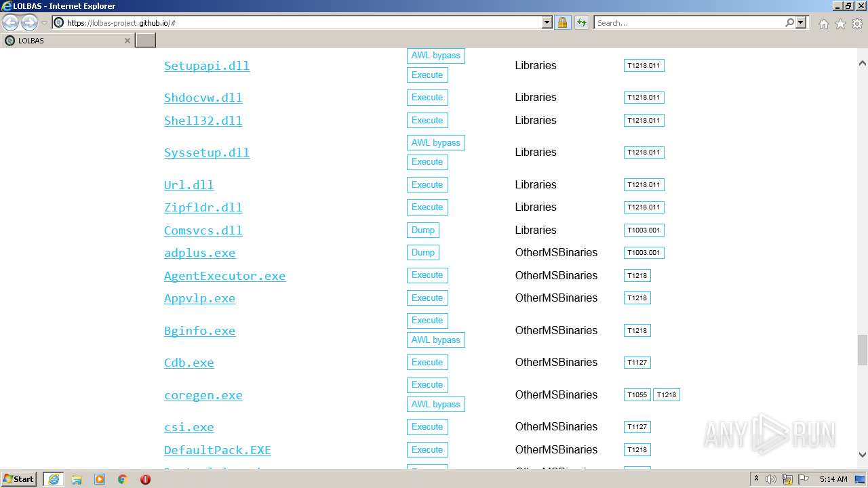Open Chrome from the taskbar
The image size is (868, 488).
(x=123, y=479)
